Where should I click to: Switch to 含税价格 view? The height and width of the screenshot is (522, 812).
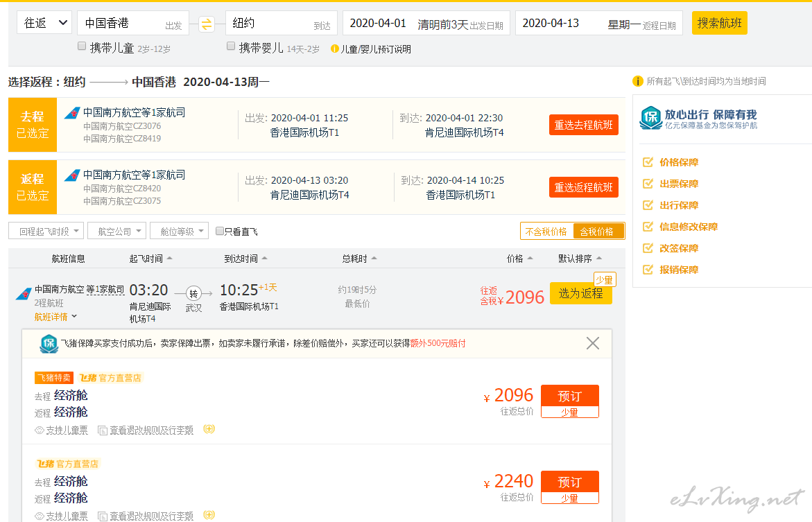(x=598, y=232)
